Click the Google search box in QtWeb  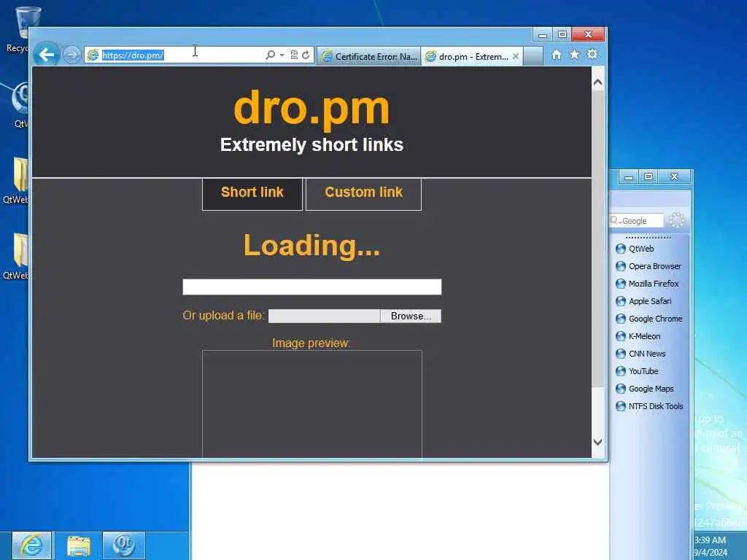642,221
